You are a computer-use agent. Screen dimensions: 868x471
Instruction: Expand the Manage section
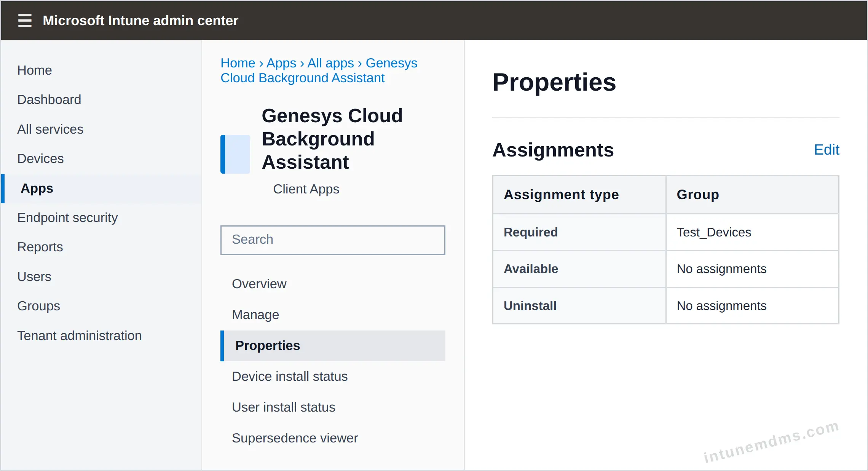tap(255, 315)
